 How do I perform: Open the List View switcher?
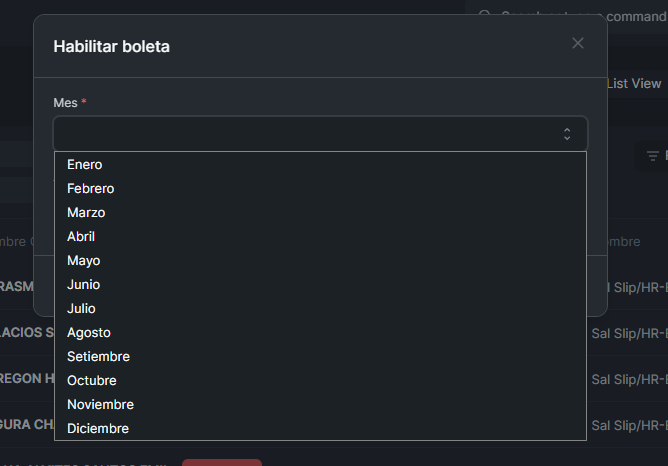click(634, 84)
